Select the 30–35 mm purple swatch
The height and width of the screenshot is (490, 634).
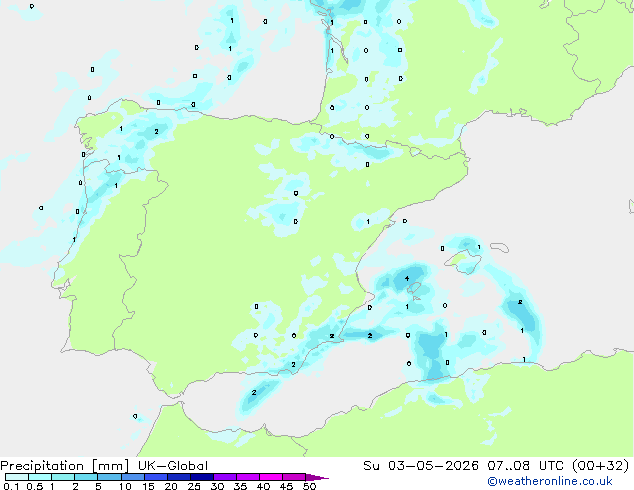pyautogui.click(x=225, y=477)
